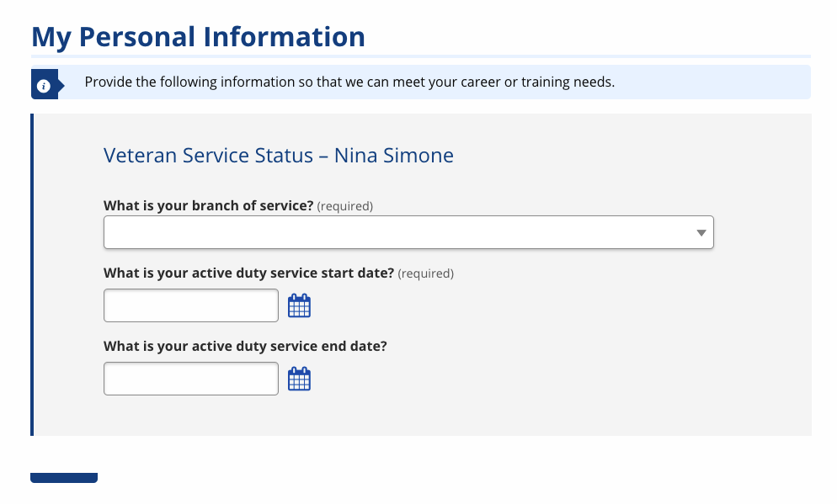837x504 pixels.
Task: Click 'What is your branch of service?' label
Action: 208,205
